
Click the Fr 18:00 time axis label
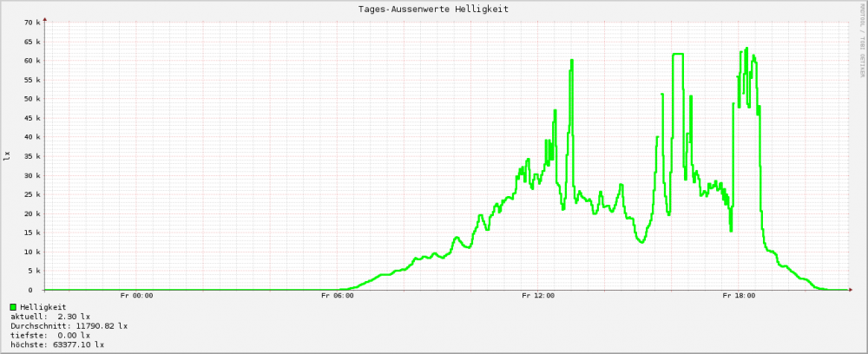point(739,296)
